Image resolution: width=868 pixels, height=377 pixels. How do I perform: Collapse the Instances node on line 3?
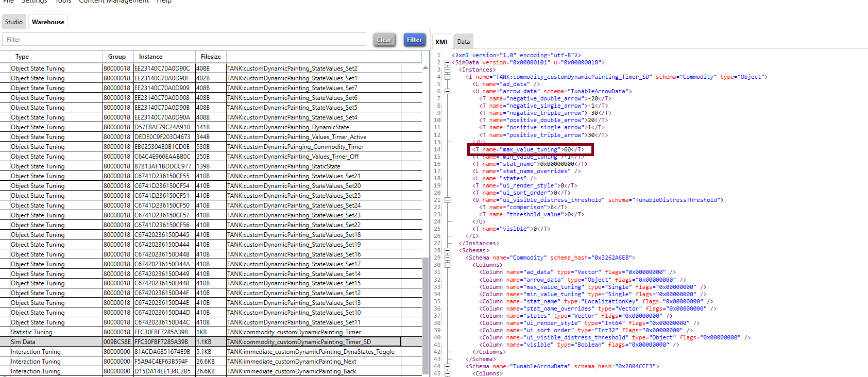tap(448, 70)
